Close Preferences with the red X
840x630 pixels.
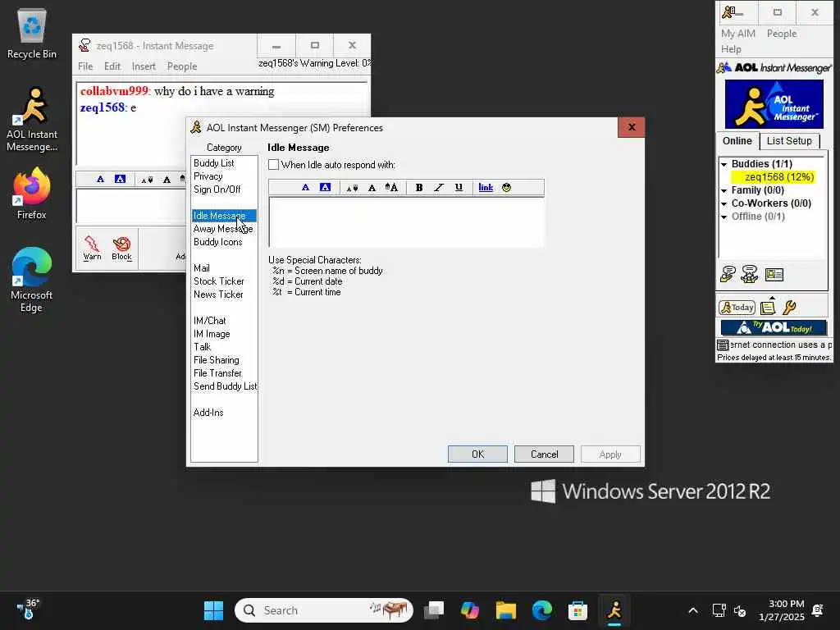pos(632,127)
